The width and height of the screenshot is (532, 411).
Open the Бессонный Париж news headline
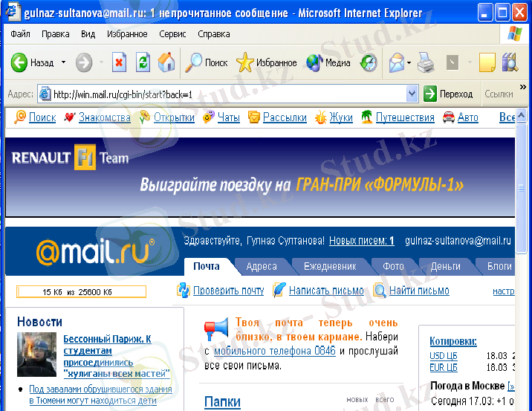(117, 356)
